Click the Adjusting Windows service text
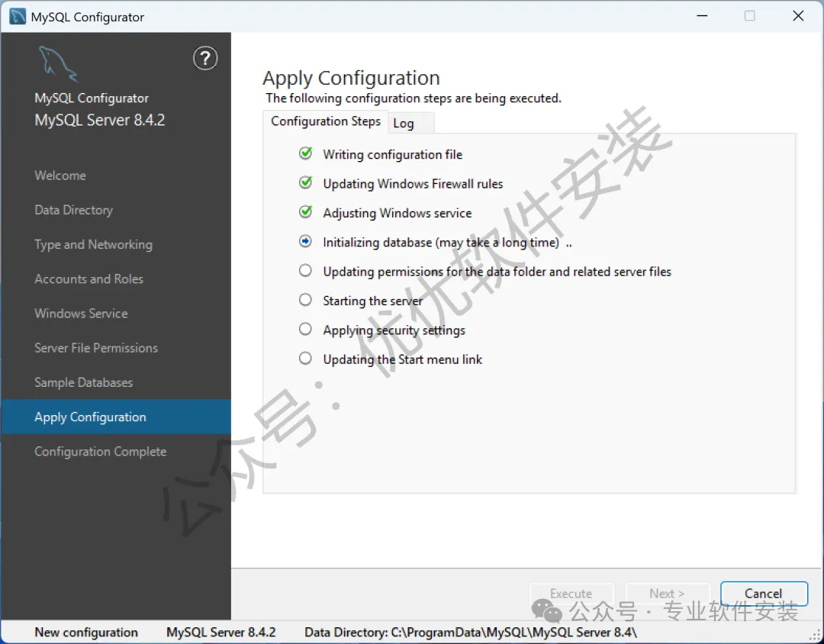The height and width of the screenshot is (644, 824). (398, 213)
